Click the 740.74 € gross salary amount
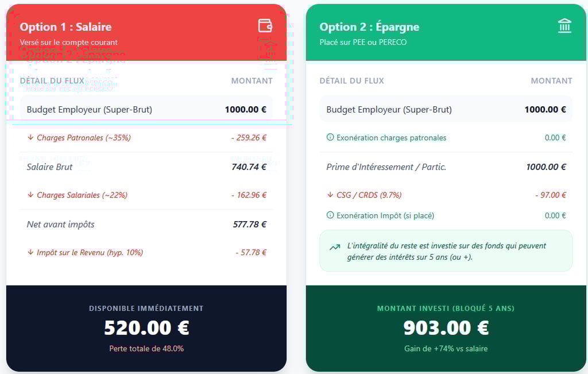Viewport: 588px width, 374px height. click(x=249, y=167)
